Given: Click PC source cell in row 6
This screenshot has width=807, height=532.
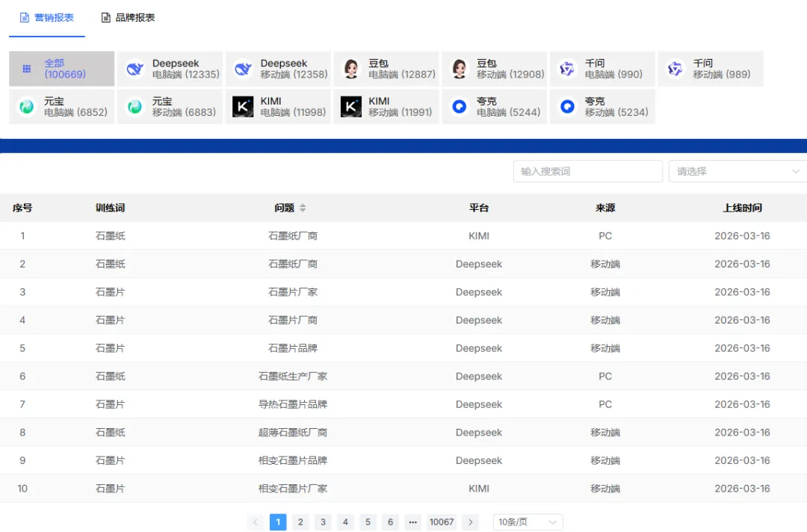Looking at the screenshot, I should [605, 376].
